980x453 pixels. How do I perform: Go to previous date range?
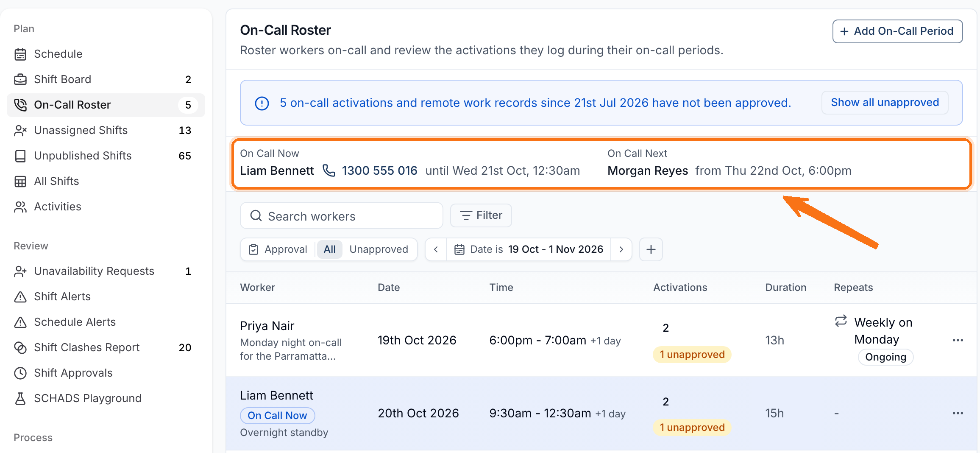click(x=436, y=249)
